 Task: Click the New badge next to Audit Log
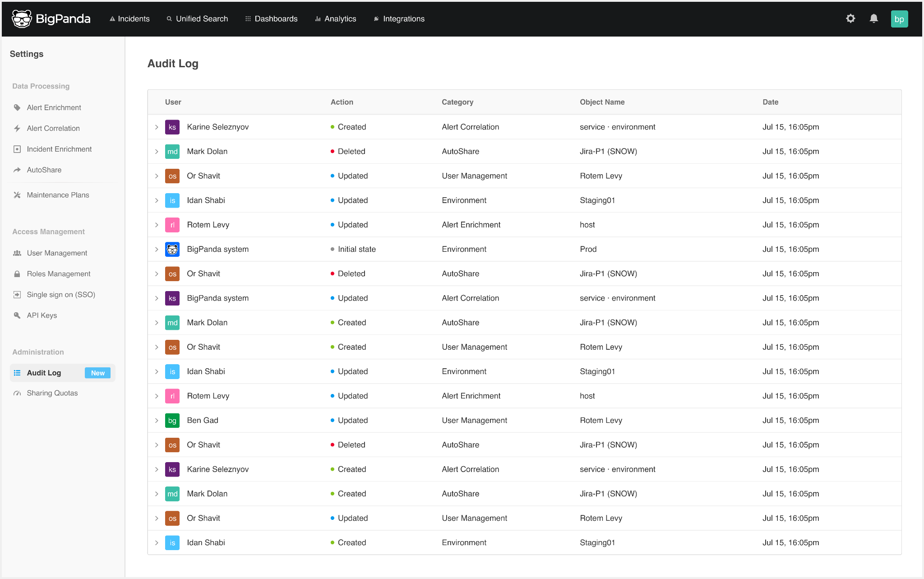(x=97, y=373)
